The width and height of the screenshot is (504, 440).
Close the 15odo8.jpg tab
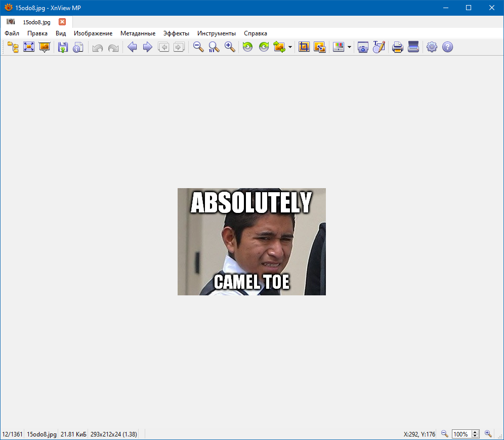click(62, 22)
